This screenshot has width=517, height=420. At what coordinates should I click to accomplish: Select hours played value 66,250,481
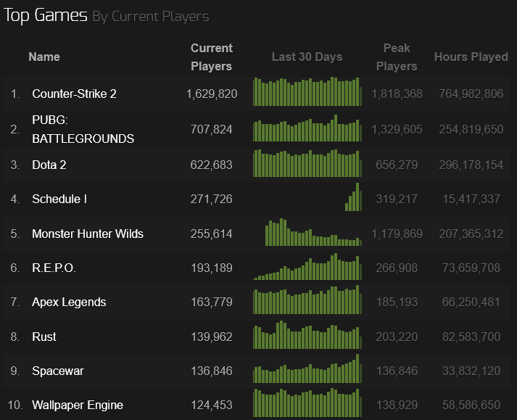tap(471, 302)
